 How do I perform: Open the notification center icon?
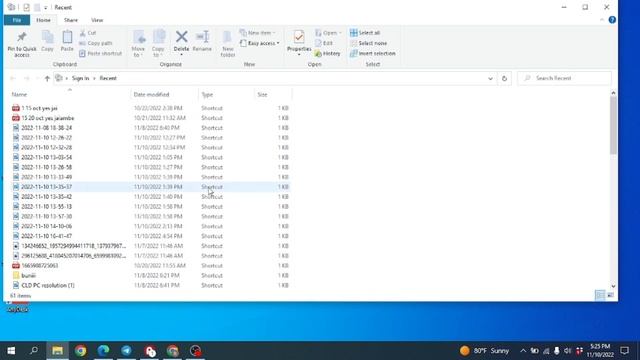coord(624,351)
